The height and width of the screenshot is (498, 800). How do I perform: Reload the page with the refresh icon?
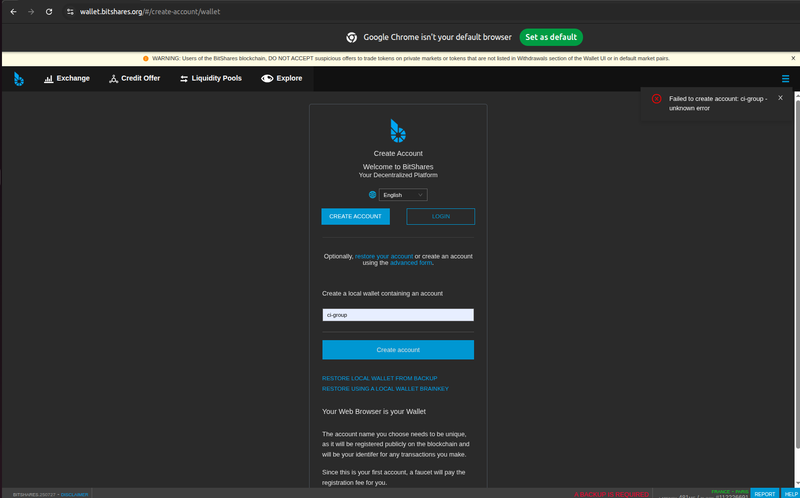click(49, 11)
